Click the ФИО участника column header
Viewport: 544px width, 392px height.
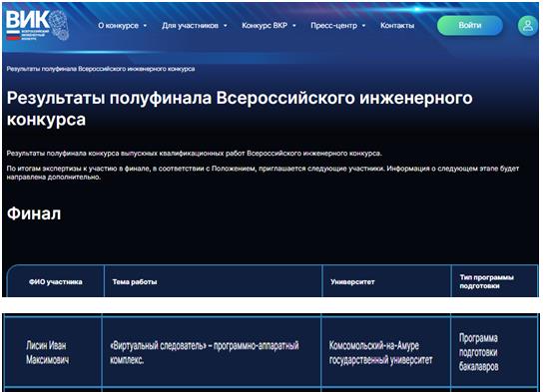click(56, 282)
